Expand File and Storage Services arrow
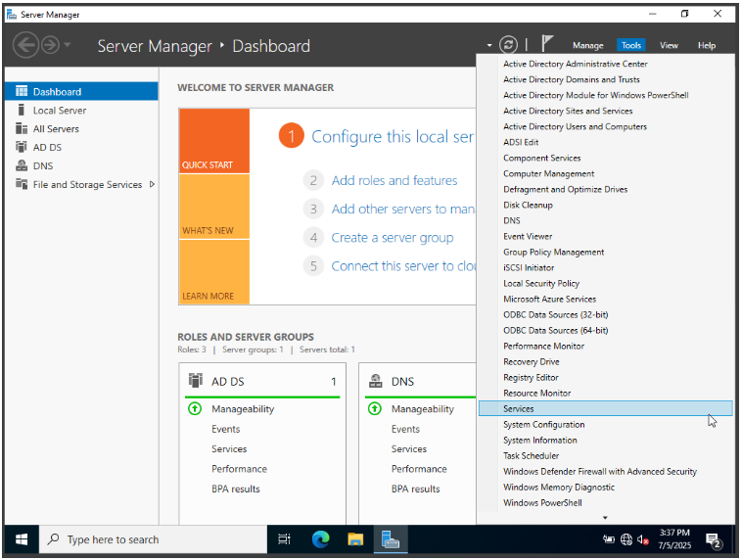 coord(152,184)
